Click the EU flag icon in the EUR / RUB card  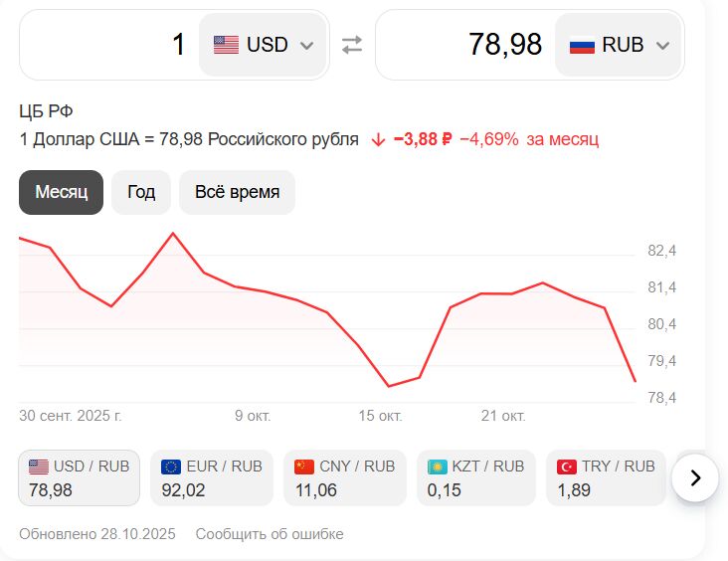coord(171,466)
